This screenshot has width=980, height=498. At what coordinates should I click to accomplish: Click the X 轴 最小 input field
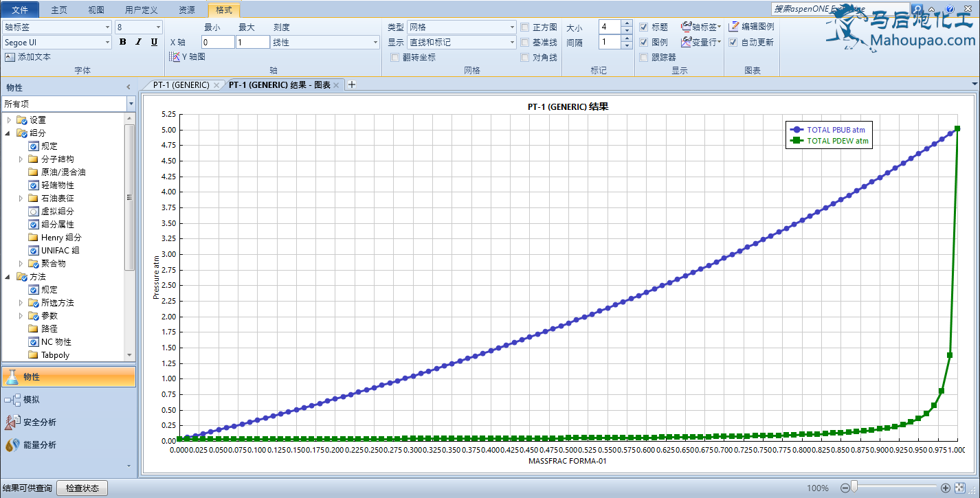click(218, 42)
